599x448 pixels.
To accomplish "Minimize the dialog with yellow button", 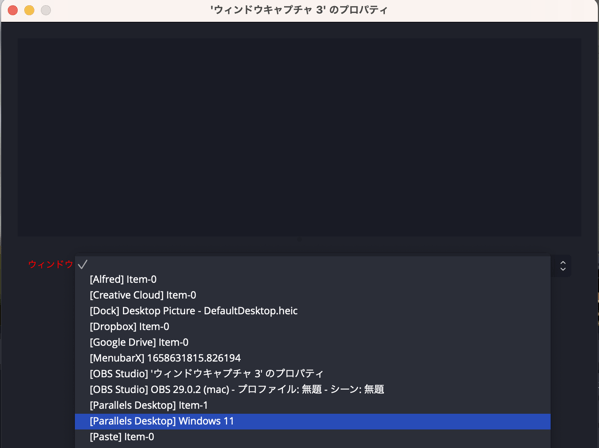I will [29, 10].
